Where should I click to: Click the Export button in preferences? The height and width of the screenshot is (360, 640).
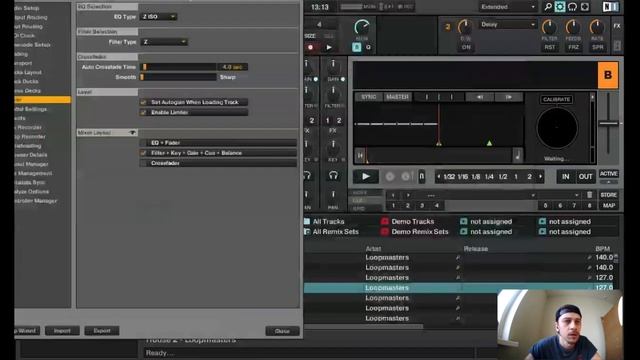[102, 331]
